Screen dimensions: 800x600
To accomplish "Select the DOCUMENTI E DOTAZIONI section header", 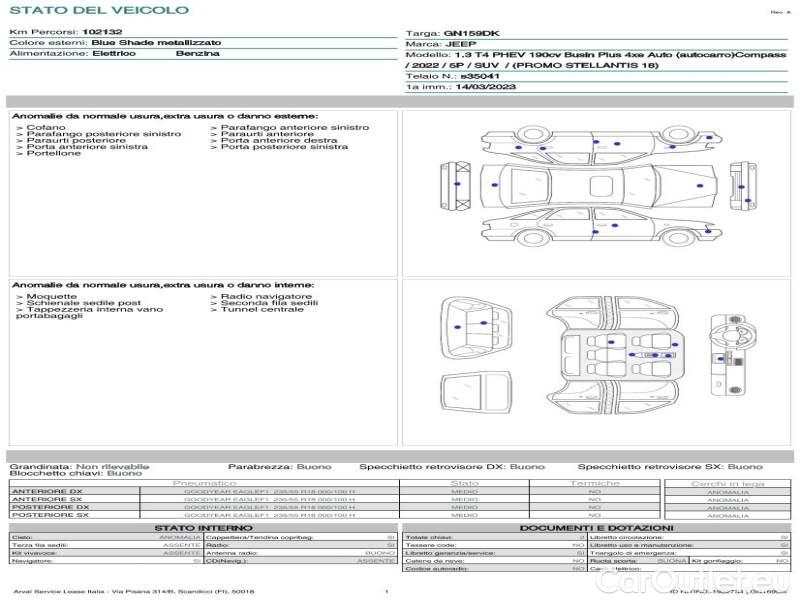I will click(596, 528).
